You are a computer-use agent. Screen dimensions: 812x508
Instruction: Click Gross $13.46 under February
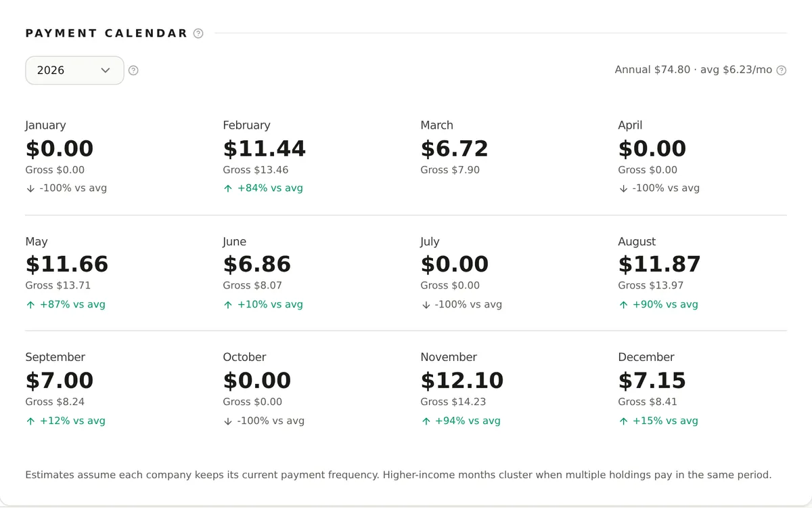tap(256, 170)
